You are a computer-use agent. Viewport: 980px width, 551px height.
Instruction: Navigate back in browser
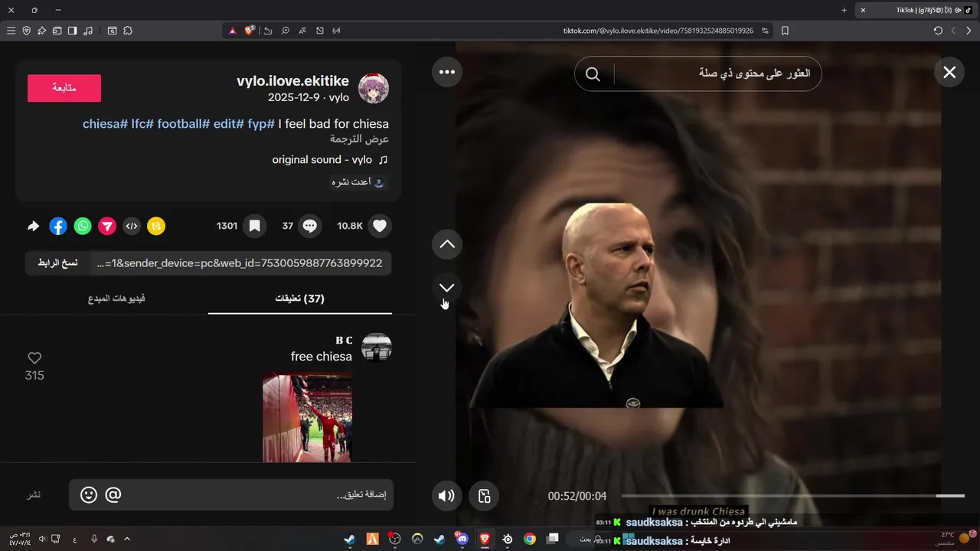click(969, 31)
